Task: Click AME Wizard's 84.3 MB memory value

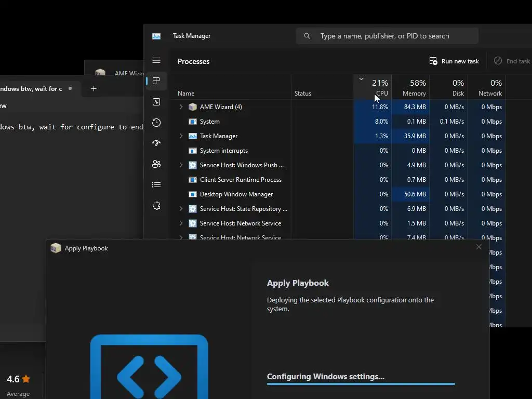Action: click(415, 107)
